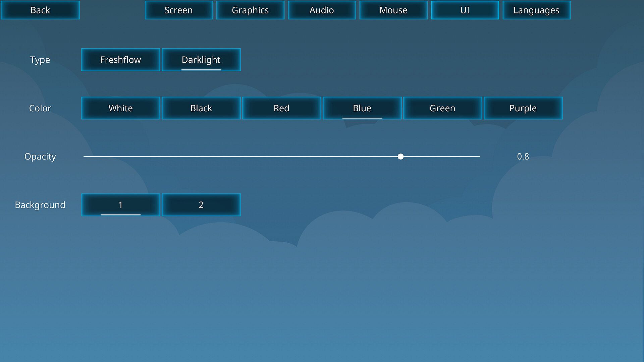Pick Blue as the UI color

click(x=362, y=108)
